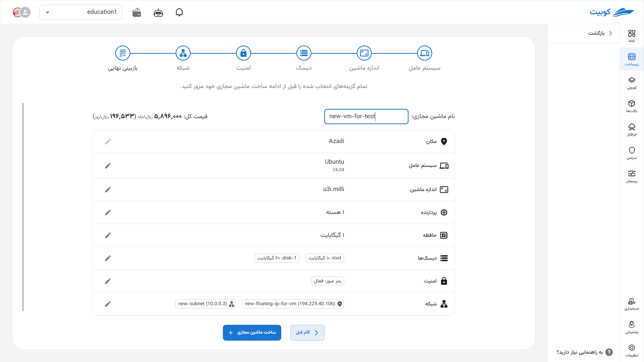Viewport: 644px width, 362px height.
Task: Click the گام قبل button
Action: pyautogui.click(x=307, y=333)
